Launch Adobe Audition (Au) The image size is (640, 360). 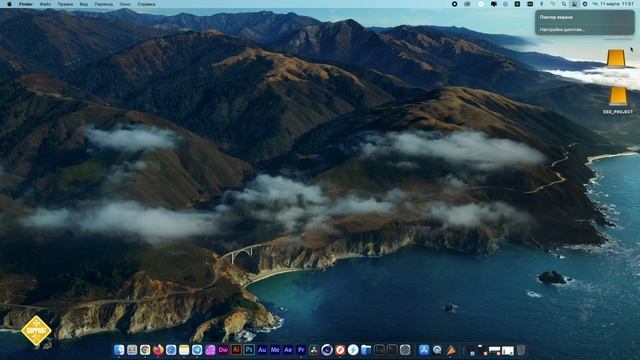tap(262, 350)
